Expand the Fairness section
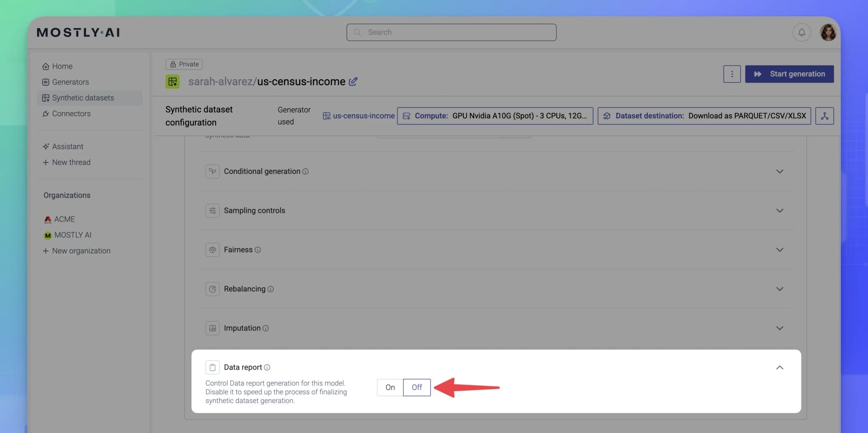Screen dimensions: 868x433 tap(779, 250)
